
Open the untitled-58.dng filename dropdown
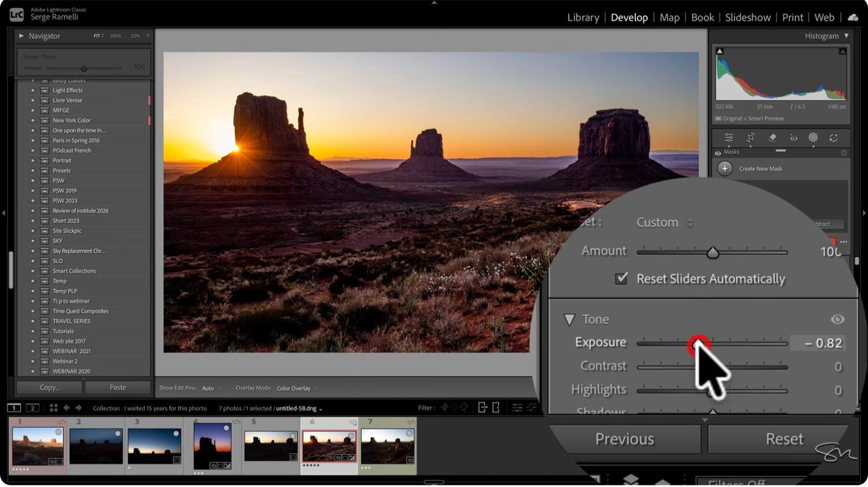tap(299, 408)
